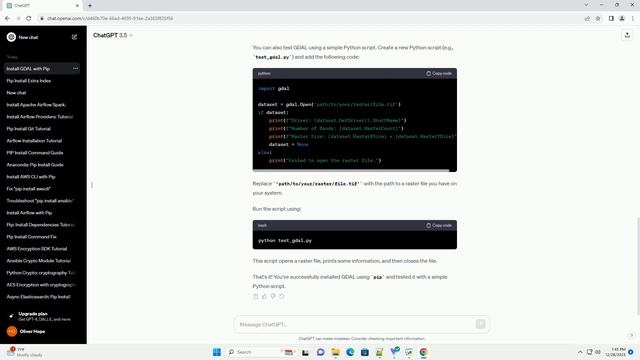This screenshot has width=640, height=360.
Task: Open the Install Apache Airflow Spark chat
Action: [x=42, y=105]
